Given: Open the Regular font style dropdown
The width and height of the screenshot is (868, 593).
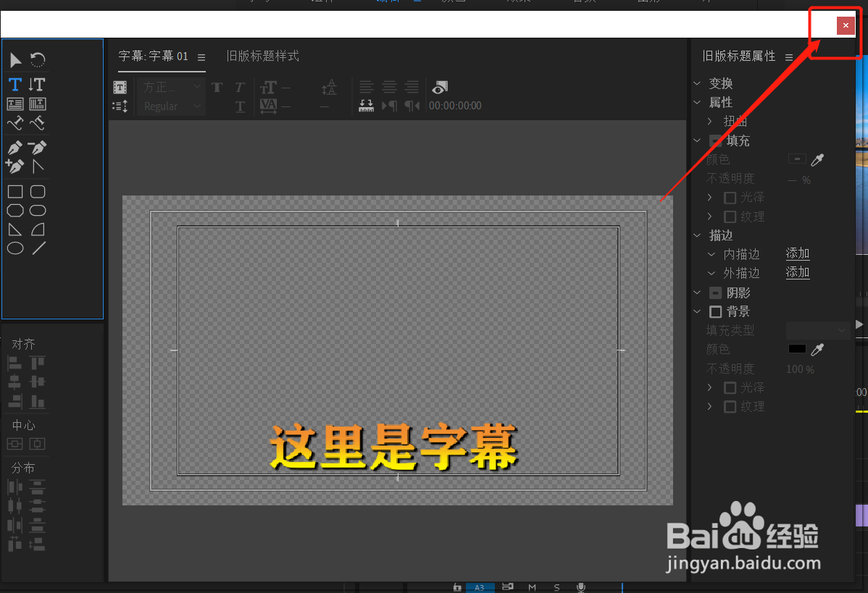Looking at the screenshot, I should (172, 106).
